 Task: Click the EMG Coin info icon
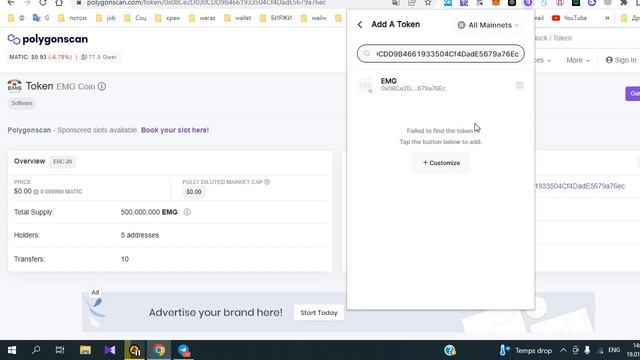coord(102,87)
